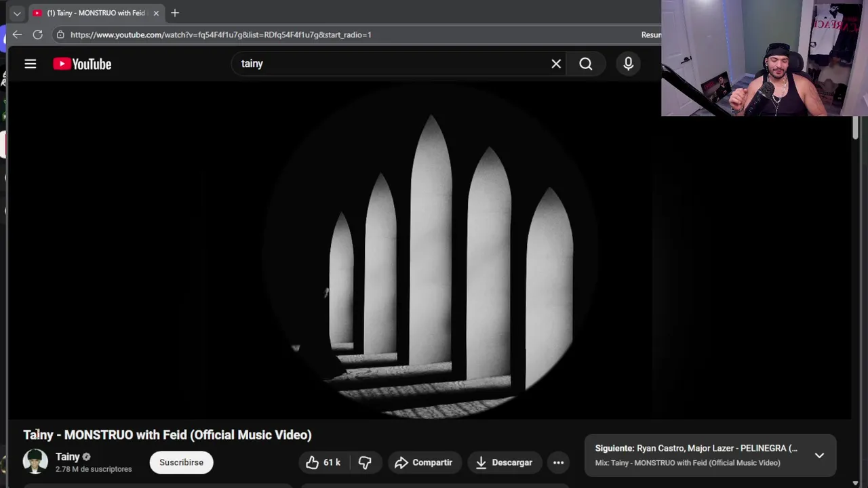Open more actions three-dot menu

pos(558,462)
